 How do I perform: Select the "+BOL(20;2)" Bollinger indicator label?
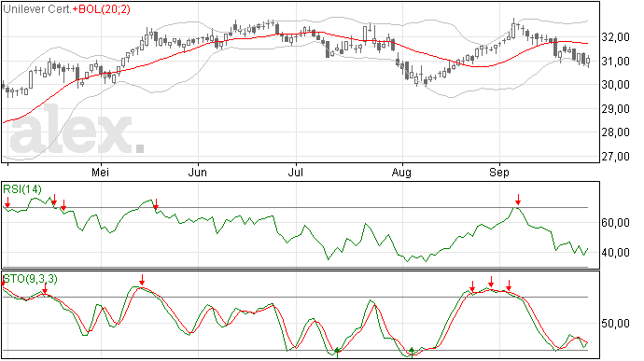click(x=102, y=9)
